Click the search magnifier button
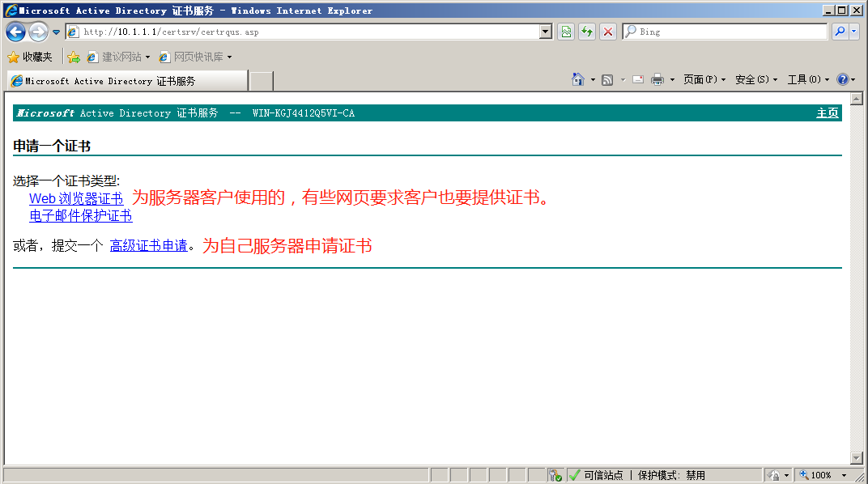Viewport: 868px width, 484px height. (x=840, y=32)
